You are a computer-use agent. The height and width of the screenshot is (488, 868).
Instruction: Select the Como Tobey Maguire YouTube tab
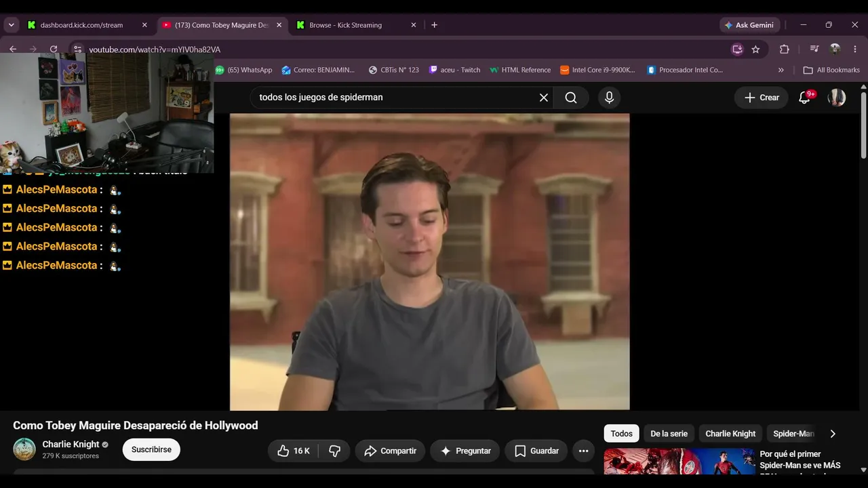[222, 25]
